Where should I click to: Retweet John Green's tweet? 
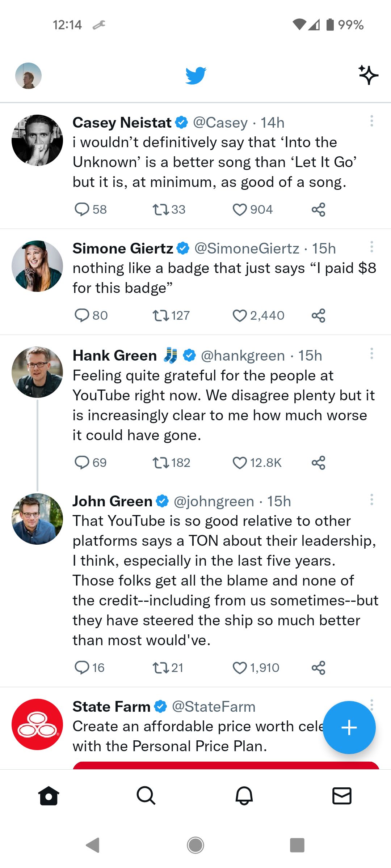[161, 668]
